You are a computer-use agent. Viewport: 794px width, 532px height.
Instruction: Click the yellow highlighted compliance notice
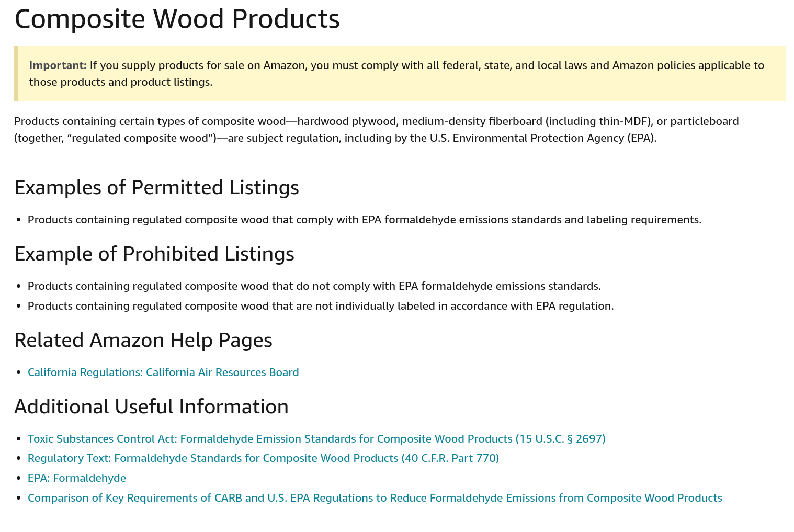[398, 73]
